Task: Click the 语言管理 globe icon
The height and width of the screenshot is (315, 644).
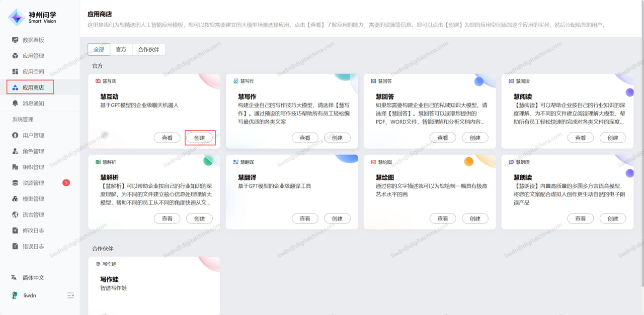Action: click(x=15, y=215)
